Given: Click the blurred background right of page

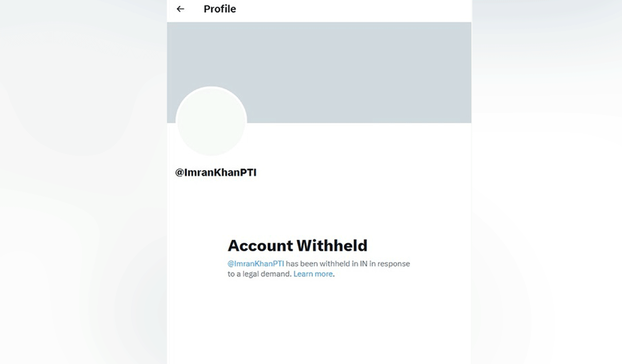Looking at the screenshot, I should 547,182.
